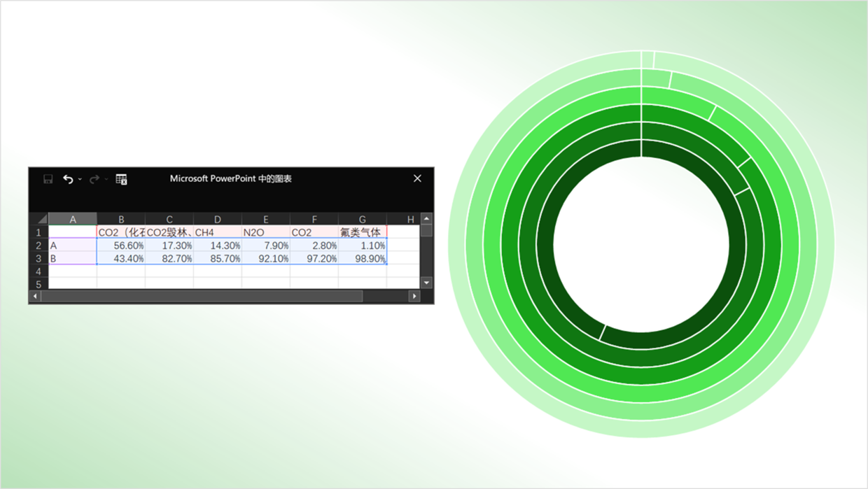Screen dimensions: 868x489
Task: Expand the Undo history dropdown arrow
Action: (80, 179)
